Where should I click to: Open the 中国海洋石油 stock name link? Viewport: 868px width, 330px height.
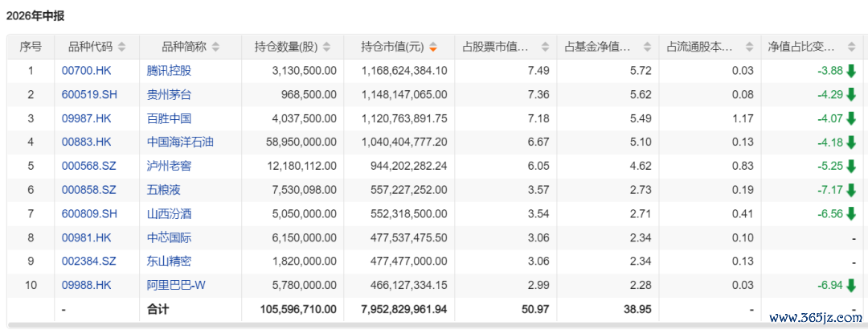181,142
